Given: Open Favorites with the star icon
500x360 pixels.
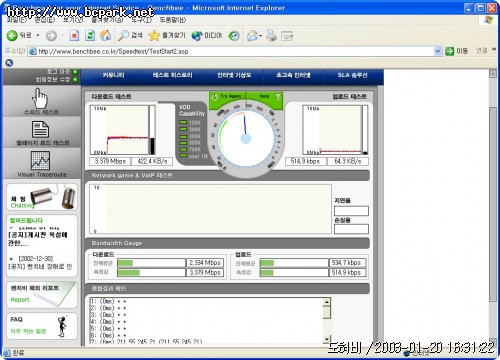Looking at the screenshot, I should tap(154, 35).
